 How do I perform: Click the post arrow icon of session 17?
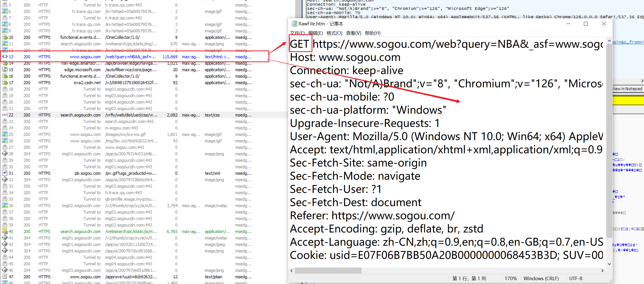[5, 82]
